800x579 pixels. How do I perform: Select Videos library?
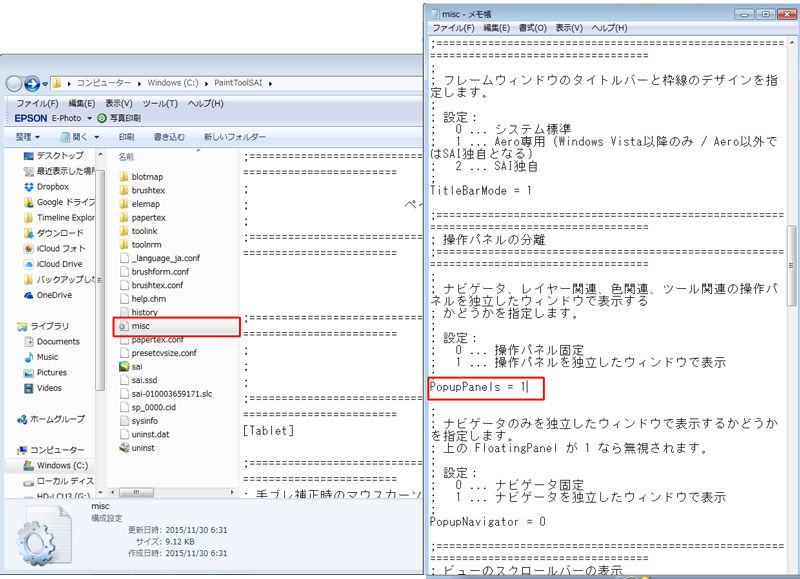43,388
